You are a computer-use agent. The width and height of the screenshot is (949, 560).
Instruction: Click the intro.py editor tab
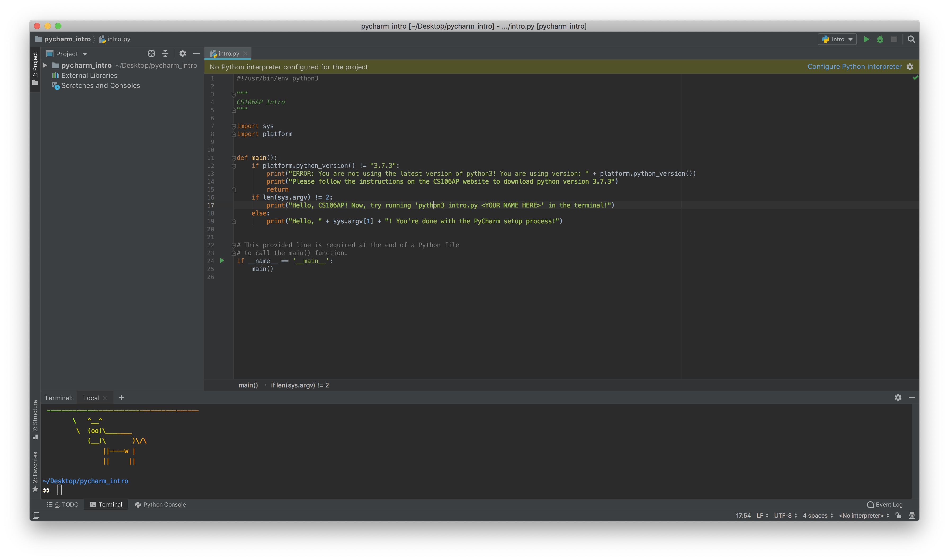(226, 53)
